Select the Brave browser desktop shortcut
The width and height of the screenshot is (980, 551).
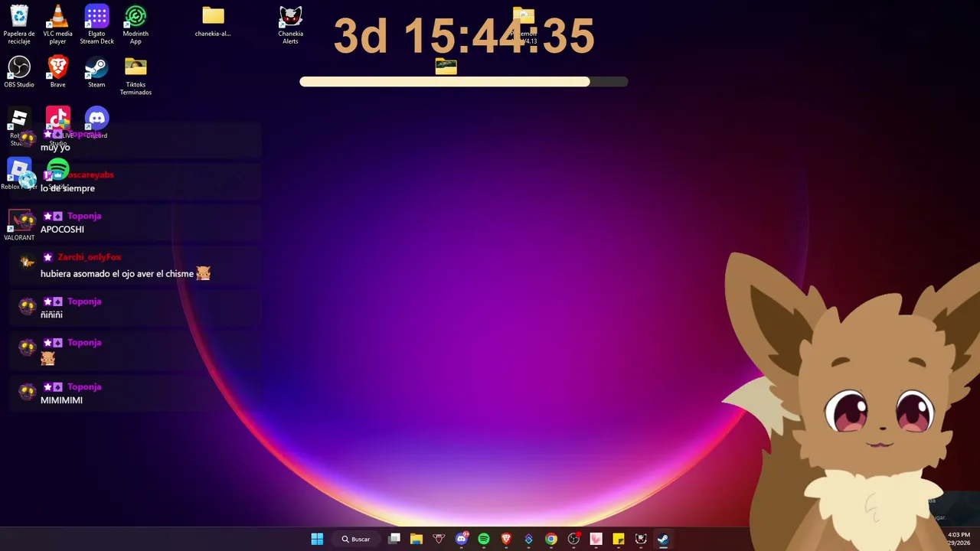tap(57, 73)
